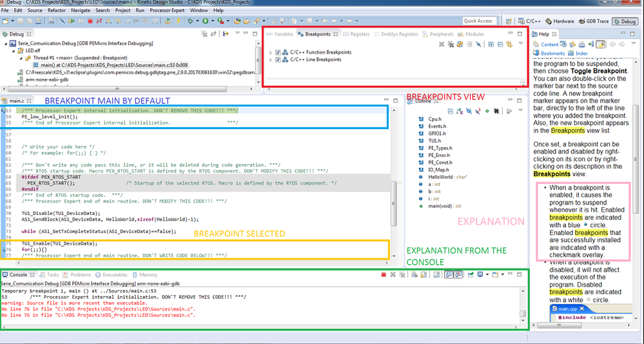Click the Disconnect icon in main toolbar
Screen dimensions: 644x344
(x=99, y=21)
